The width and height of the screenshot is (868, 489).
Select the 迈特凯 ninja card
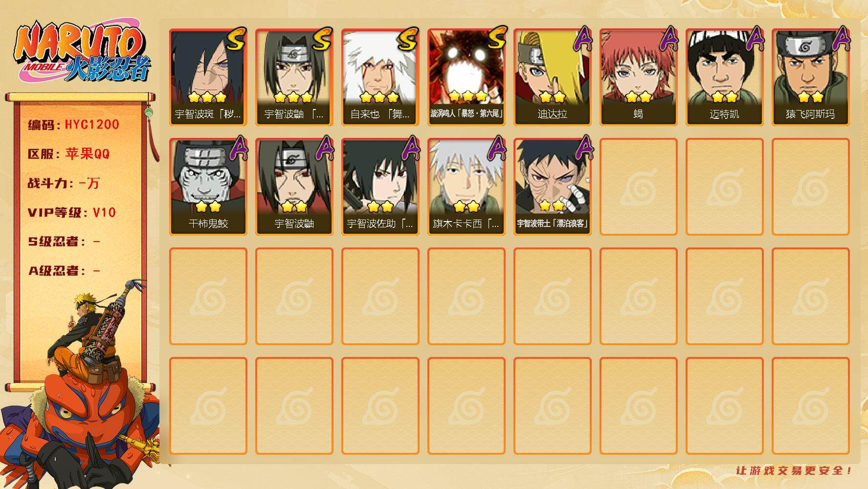click(x=724, y=77)
